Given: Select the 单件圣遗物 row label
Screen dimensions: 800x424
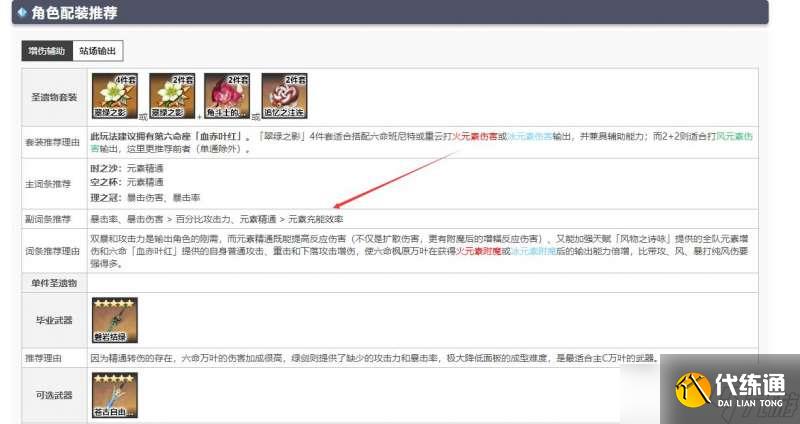Looking at the screenshot, I should point(54,283).
